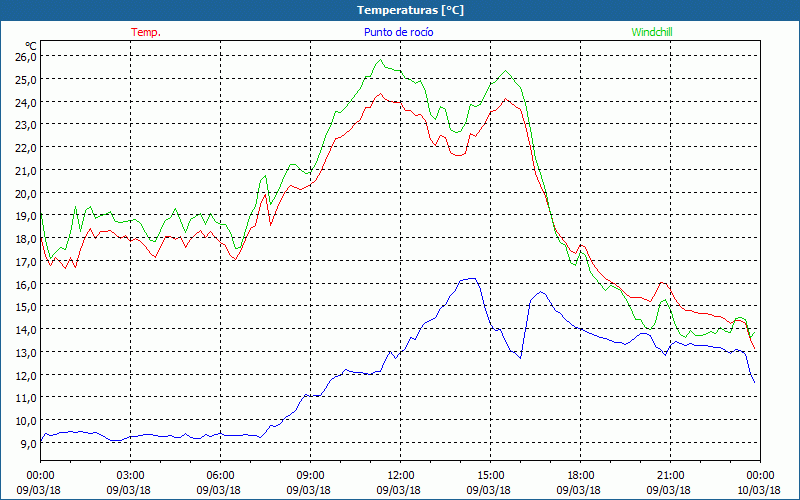Click the 10,0 y-axis value
The width and height of the screenshot is (800, 500).
click(26, 421)
